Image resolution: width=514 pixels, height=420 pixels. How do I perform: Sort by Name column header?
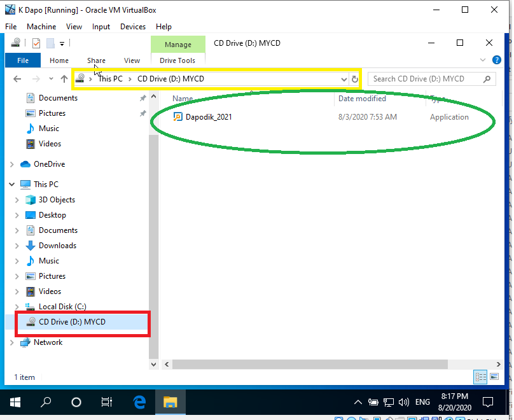183,99
